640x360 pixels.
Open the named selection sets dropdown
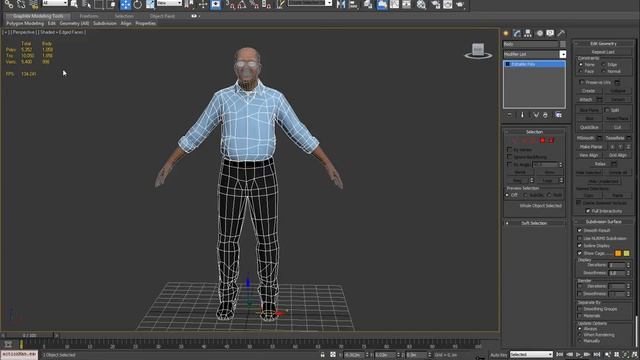pos(310,3)
